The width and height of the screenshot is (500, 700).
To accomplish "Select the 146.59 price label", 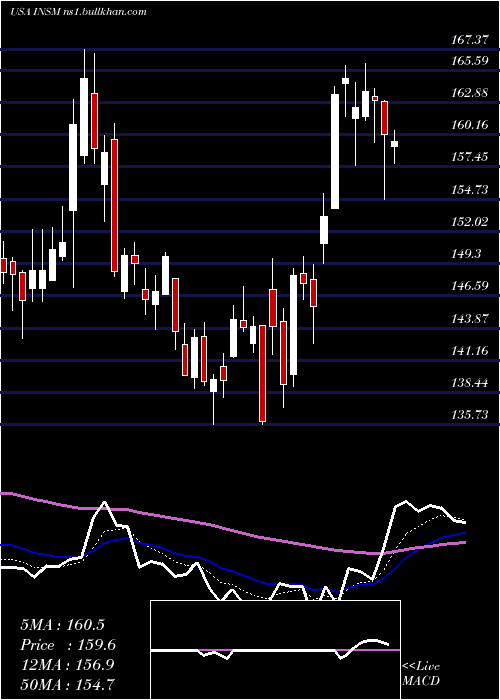I will (469, 286).
